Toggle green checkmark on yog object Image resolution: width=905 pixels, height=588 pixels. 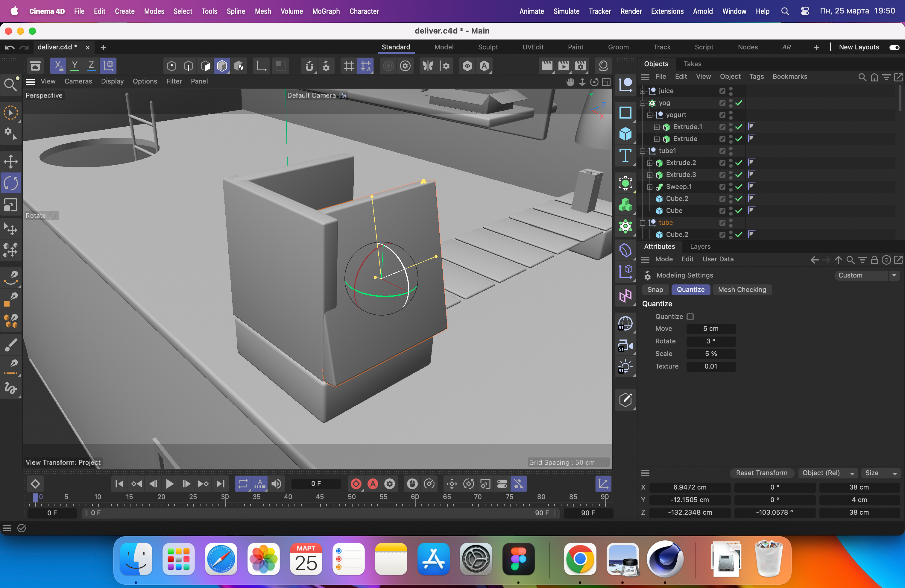click(x=739, y=103)
